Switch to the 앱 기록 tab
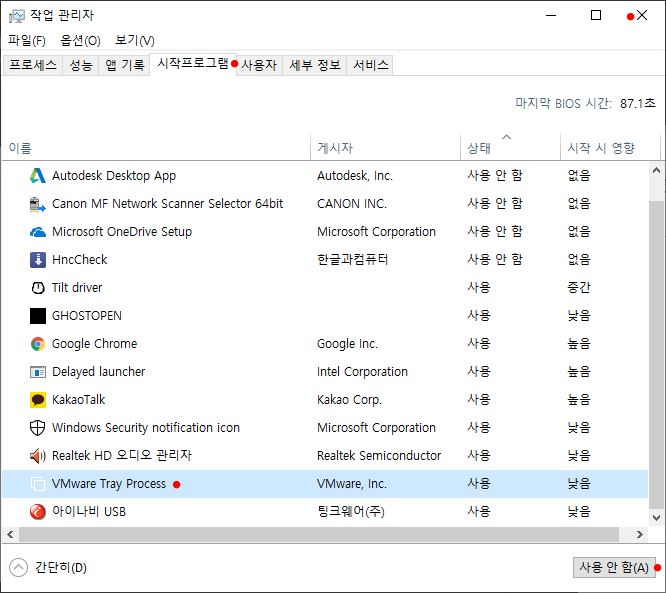 click(x=124, y=65)
